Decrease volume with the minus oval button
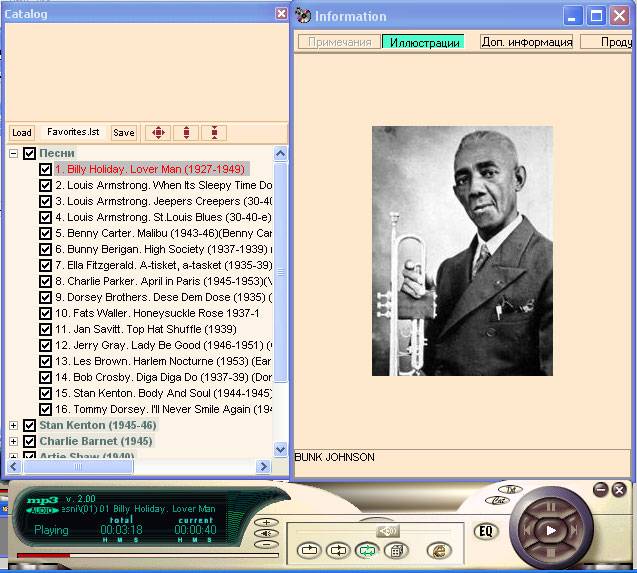637x573 pixels. [x=266, y=545]
